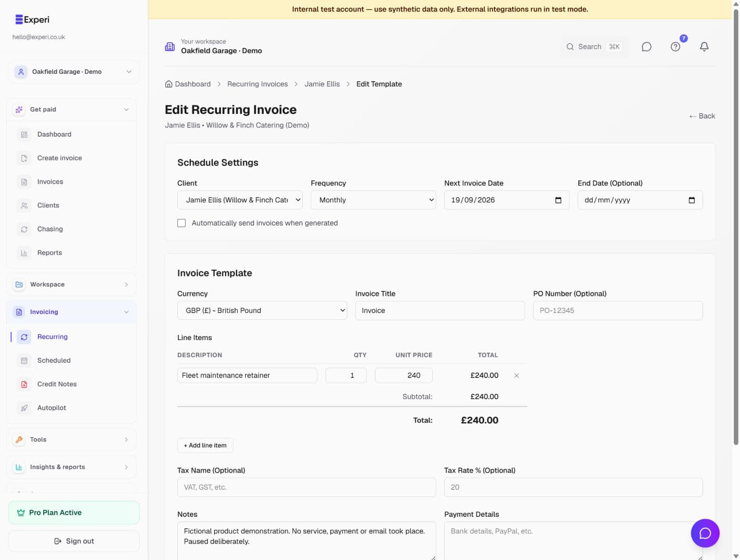
Task: Click the Get paid sparkle icon
Action: (x=19, y=109)
